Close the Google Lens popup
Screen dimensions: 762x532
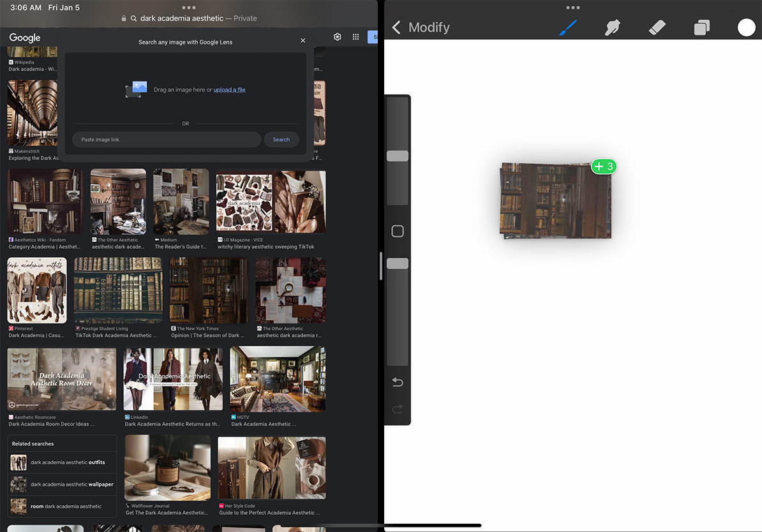tap(303, 40)
